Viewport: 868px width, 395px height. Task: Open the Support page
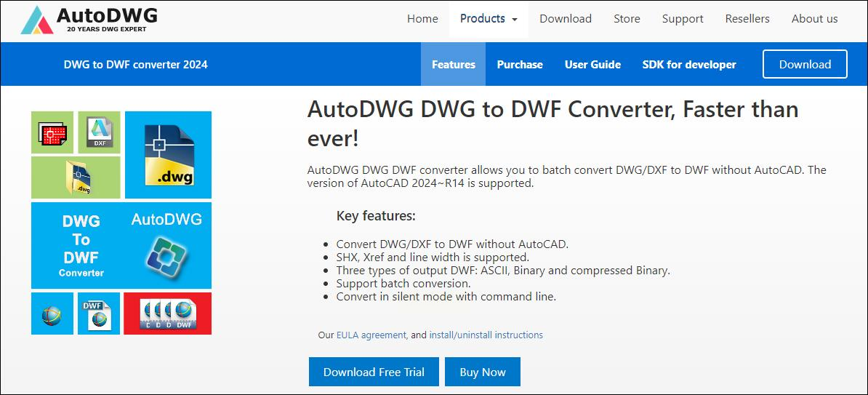(x=683, y=19)
